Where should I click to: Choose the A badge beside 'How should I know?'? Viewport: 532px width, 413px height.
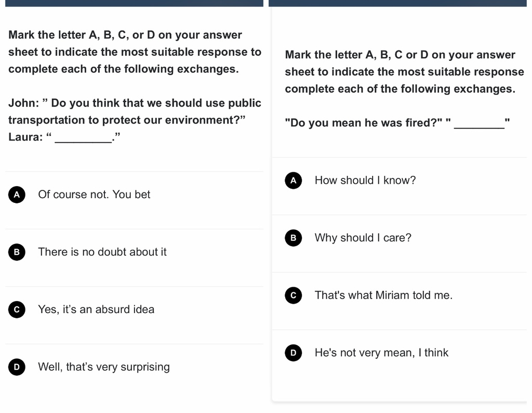pyautogui.click(x=294, y=180)
